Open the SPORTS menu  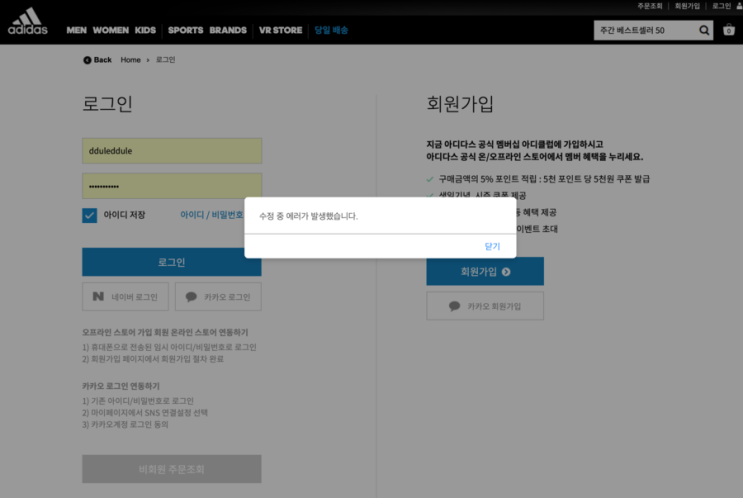[x=185, y=30]
